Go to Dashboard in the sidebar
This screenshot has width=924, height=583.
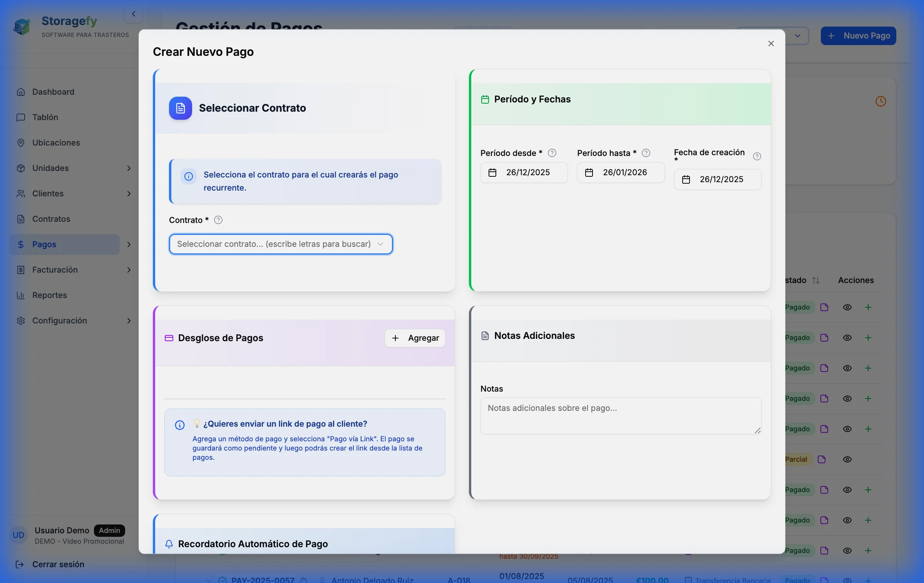pos(53,92)
